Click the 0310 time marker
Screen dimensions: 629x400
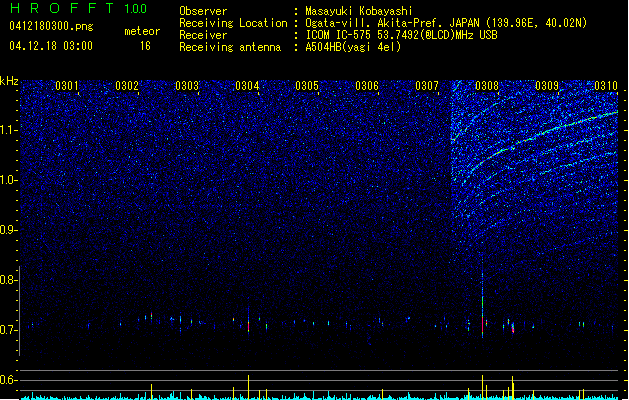(606, 85)
